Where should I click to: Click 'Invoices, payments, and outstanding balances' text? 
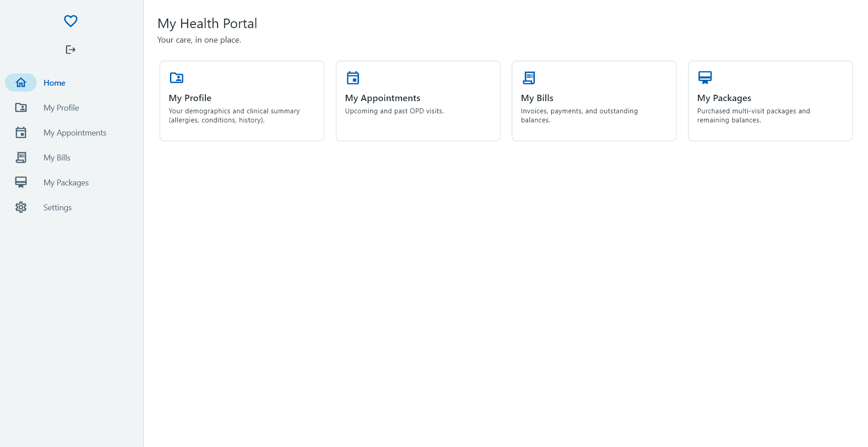coord(579,116)
